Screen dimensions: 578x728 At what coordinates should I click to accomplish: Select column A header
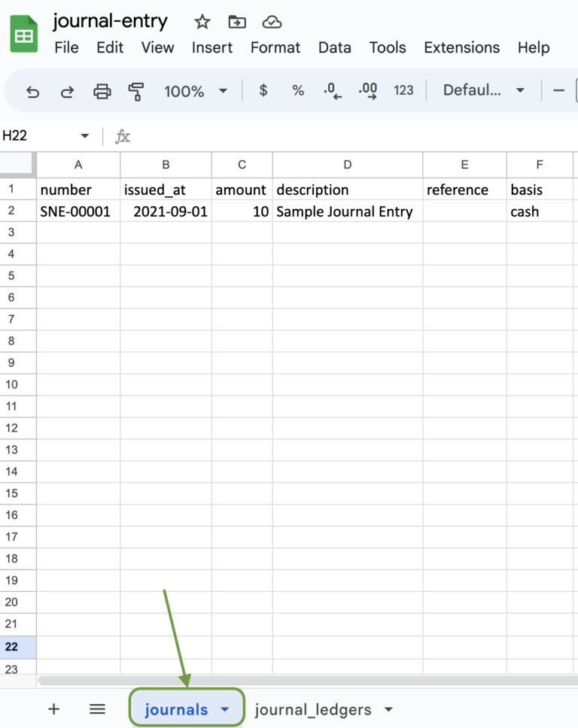pyautogui.click(x=78, y=165)
